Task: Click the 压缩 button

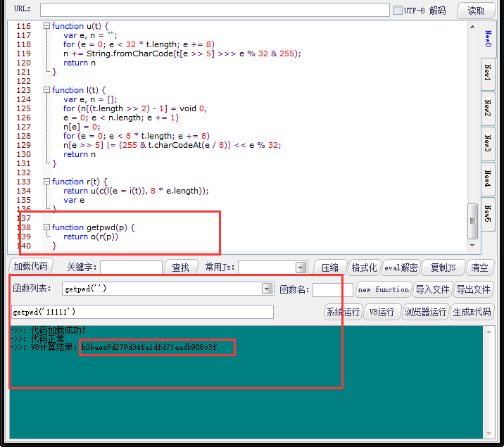Action: tap(330, 267)
